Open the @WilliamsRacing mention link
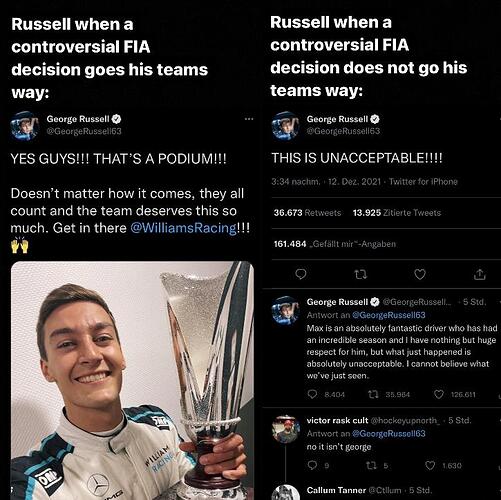Viewport: 501px width, 500px height. [x=183, y=228]
